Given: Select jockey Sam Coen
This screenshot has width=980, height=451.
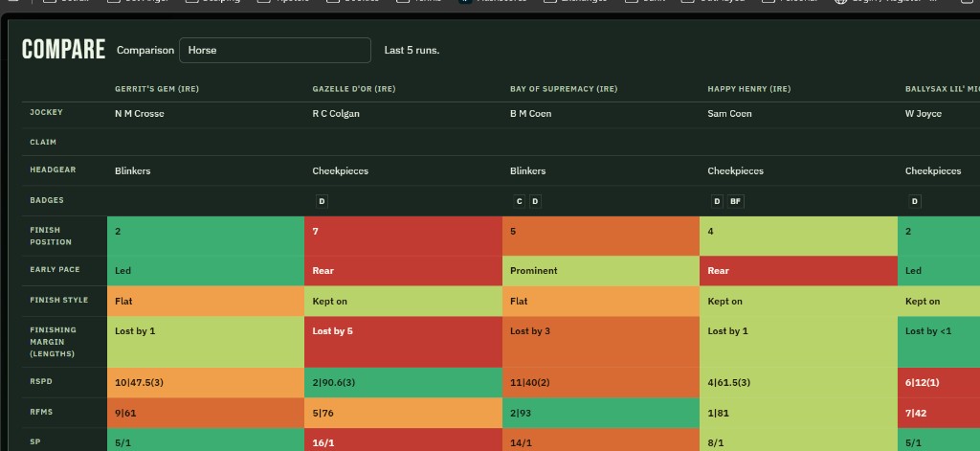Looking at the screenshot, I should pos(729,114).
